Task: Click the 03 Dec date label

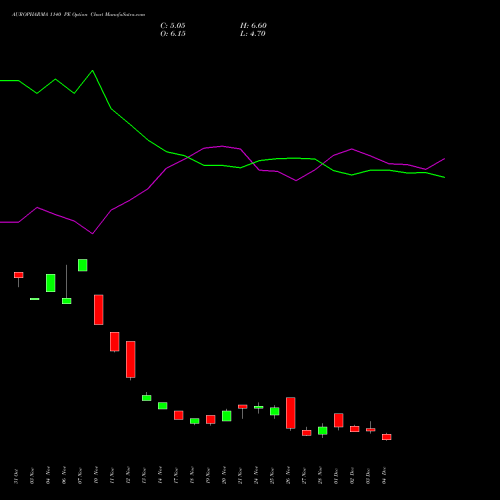Action: click(x=368, y=476)
